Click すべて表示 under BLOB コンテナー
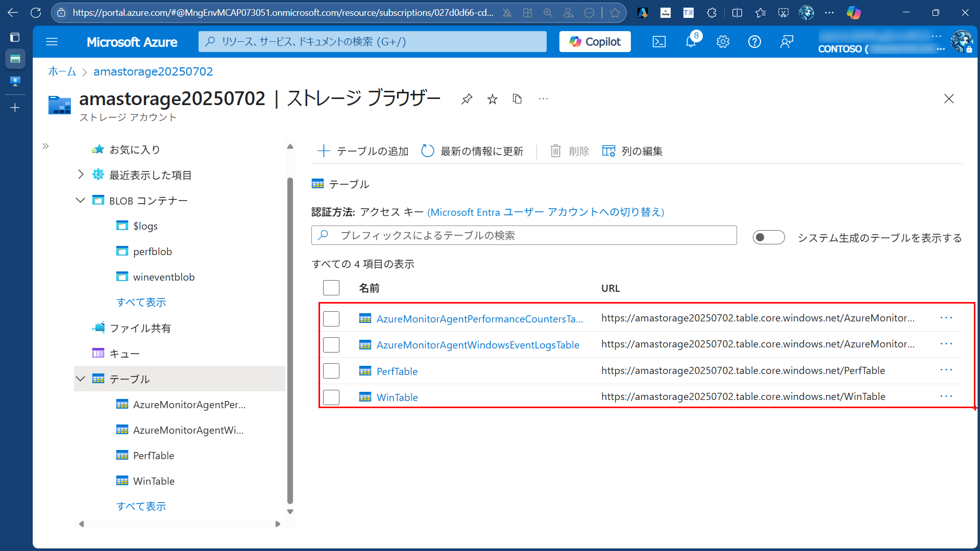The image size is (980, 551). [x=141, y=303]
